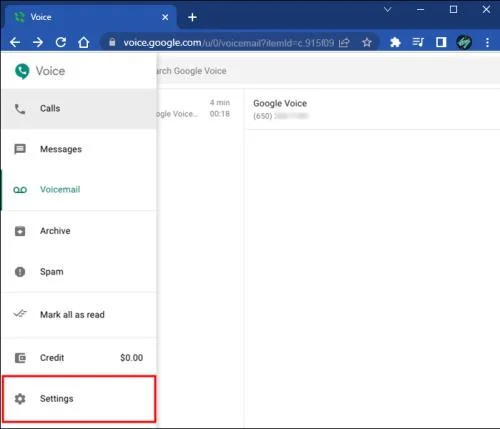Reload the Google Voice page
The width and height of the screenshot is (500, 429).
click(x=61, y=42)
